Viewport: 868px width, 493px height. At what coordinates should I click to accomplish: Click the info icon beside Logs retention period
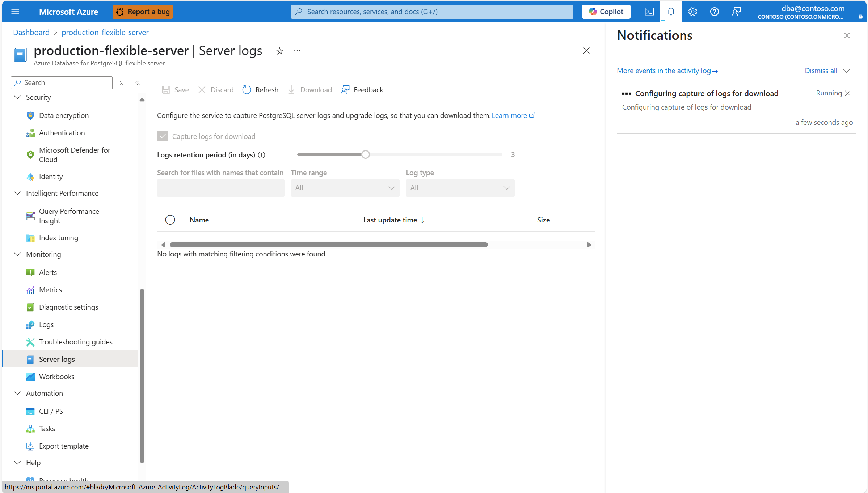[x=261, y=155]
